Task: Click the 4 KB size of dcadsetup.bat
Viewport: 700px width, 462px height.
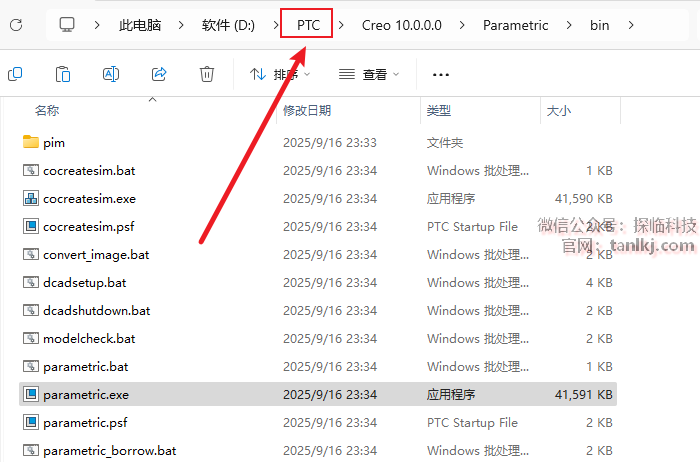Action: (x=599, y=283)
